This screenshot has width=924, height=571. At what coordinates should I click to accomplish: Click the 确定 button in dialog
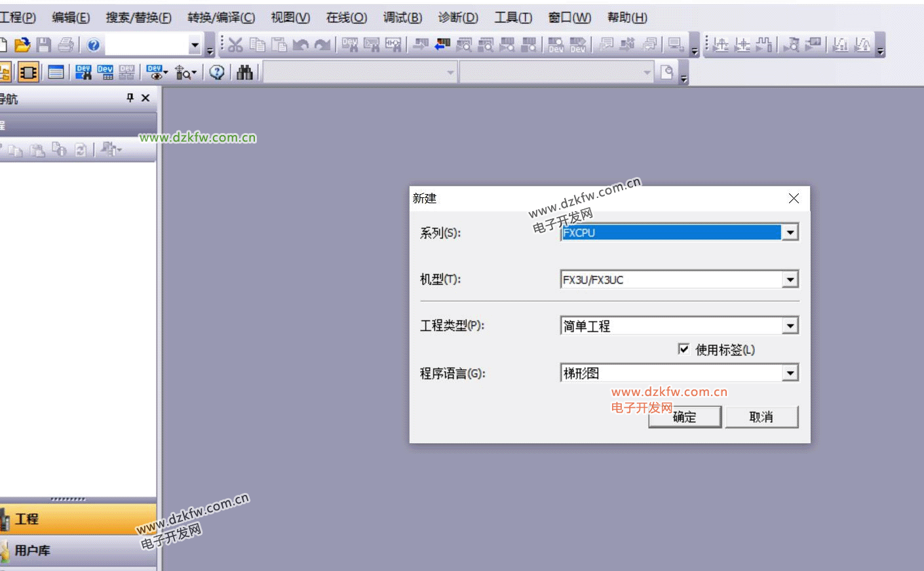click(x=685, y=417)
